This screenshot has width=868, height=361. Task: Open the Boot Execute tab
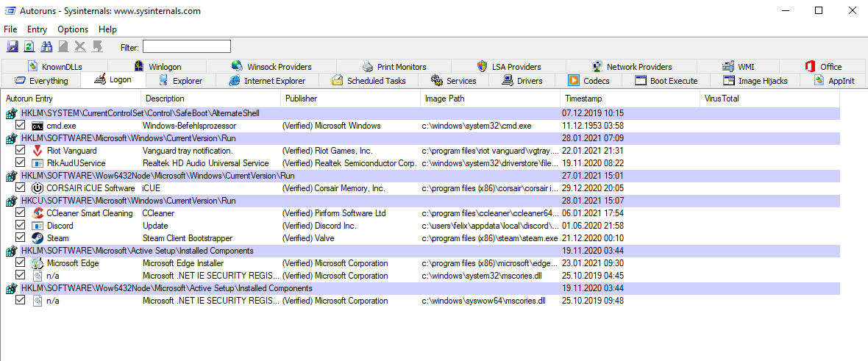(666, 81)
